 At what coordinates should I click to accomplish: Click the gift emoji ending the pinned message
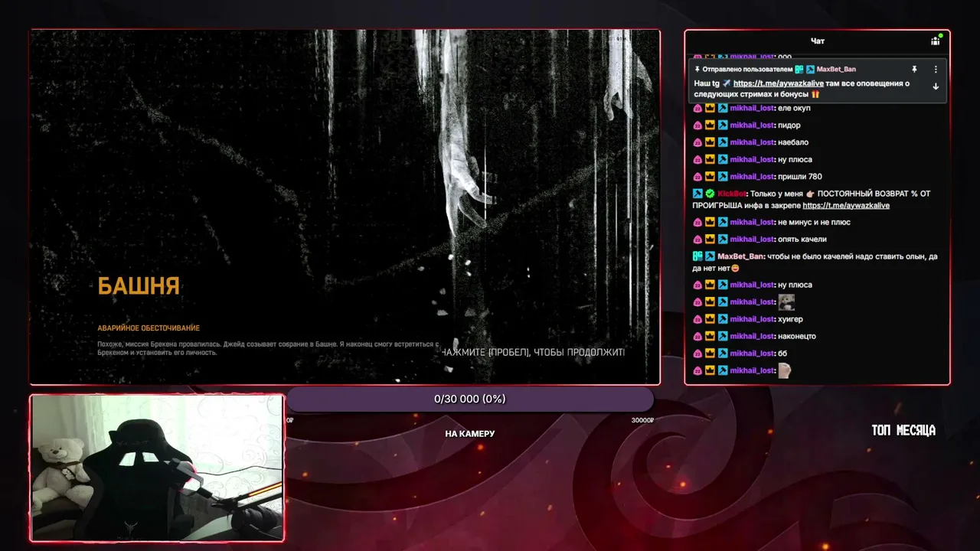pos(815,94)
